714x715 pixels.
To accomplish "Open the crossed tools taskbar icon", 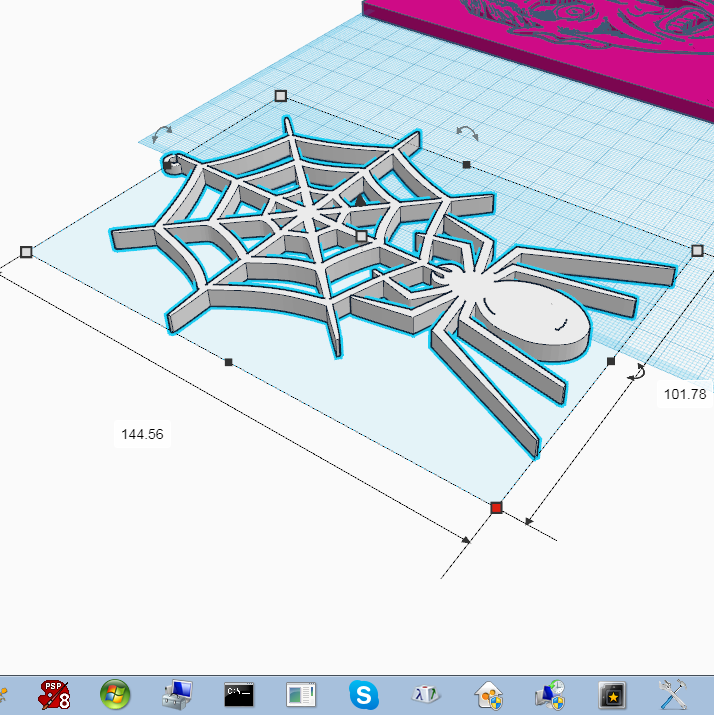I will pyautogui.click(x=673, y=695).
